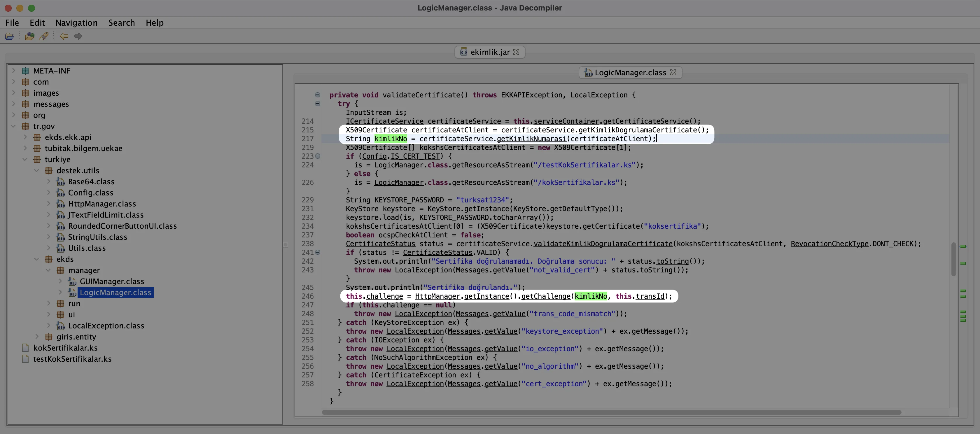Click the org package icon

25,115
